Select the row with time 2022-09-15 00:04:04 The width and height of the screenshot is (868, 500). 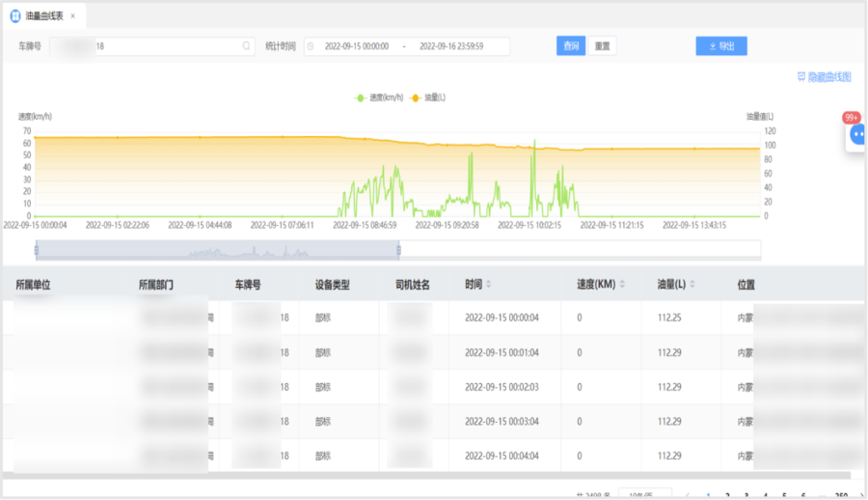(433, 456)
